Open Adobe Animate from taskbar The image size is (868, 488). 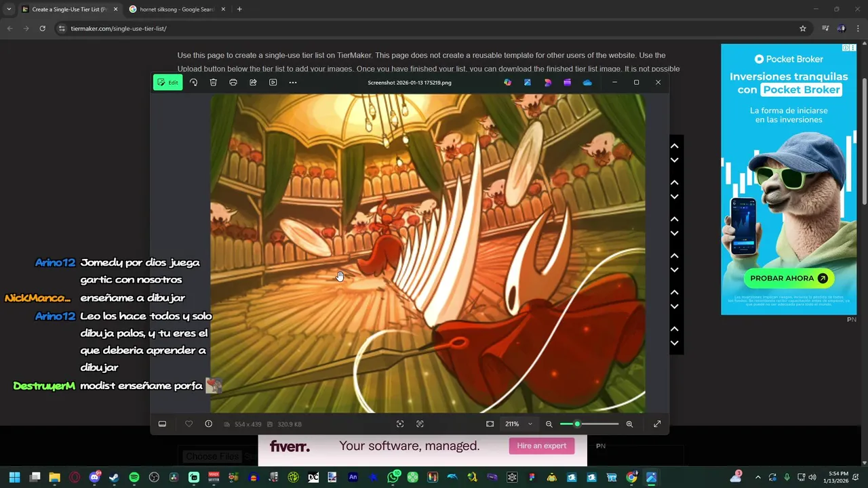coord(353,477)
